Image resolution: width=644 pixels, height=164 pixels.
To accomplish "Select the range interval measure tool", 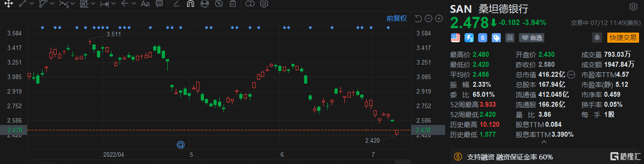I will point(104,4).
